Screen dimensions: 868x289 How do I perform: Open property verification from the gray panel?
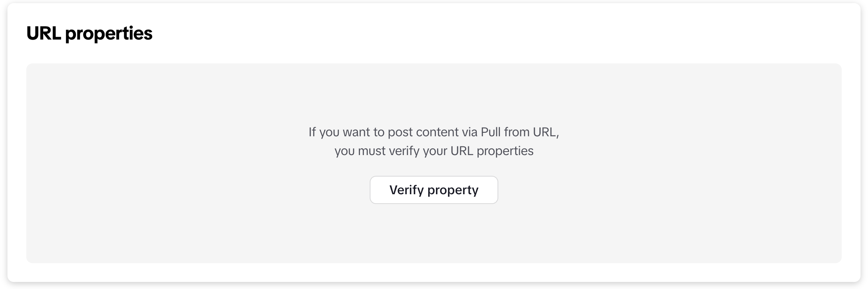(434, 190)
